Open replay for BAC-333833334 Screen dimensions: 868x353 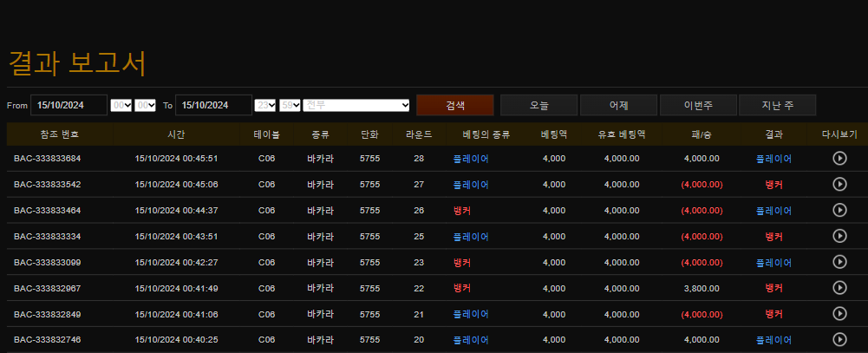tap(839, 236)
